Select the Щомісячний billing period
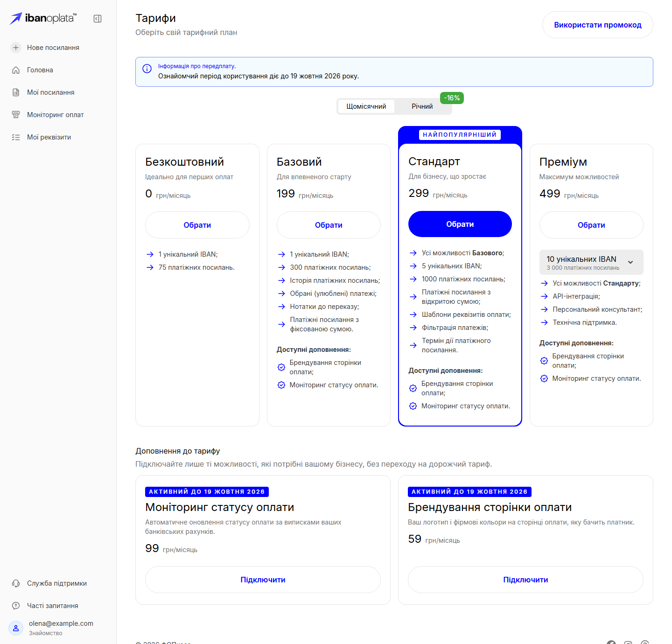 pyautogui.click(x=366, y=106)
